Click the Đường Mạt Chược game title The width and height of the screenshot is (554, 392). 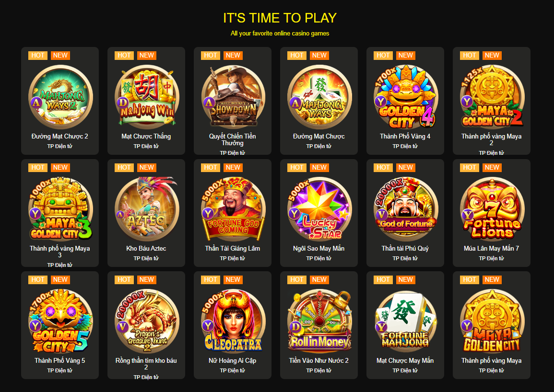[x=318, y=136]
